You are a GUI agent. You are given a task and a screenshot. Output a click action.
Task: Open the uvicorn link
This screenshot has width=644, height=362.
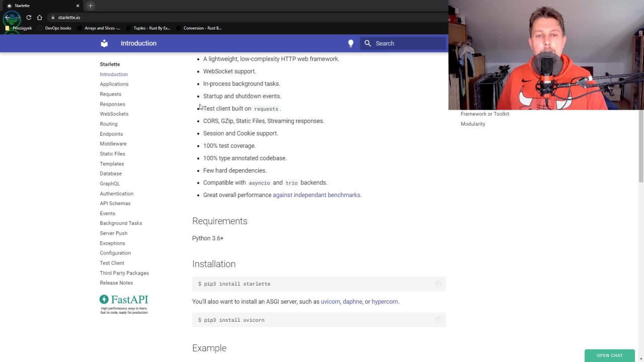(330, 302)
